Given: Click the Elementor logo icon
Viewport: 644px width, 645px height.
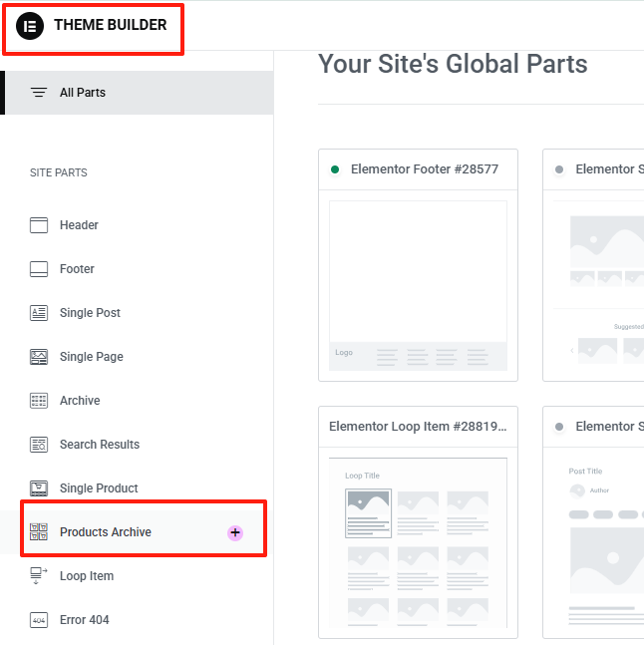Looking at the screenshot, I should coord(30,26).
